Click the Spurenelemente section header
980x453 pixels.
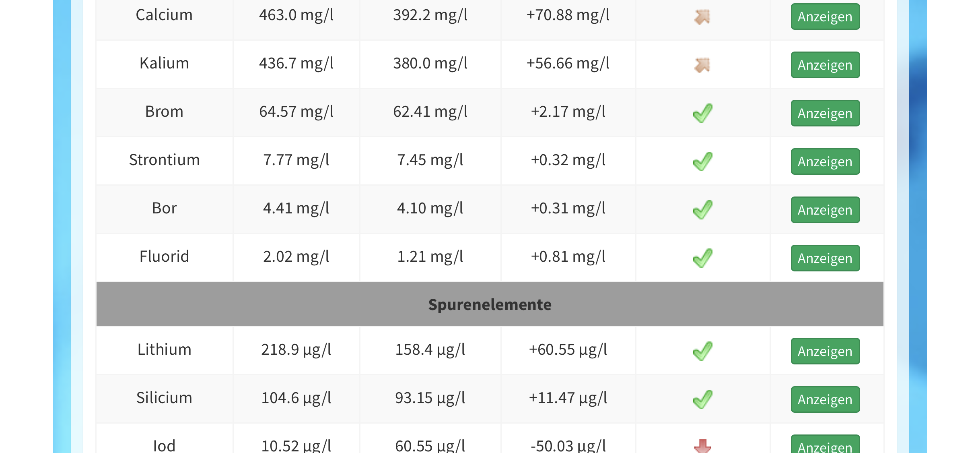click(x=490, y=304)
